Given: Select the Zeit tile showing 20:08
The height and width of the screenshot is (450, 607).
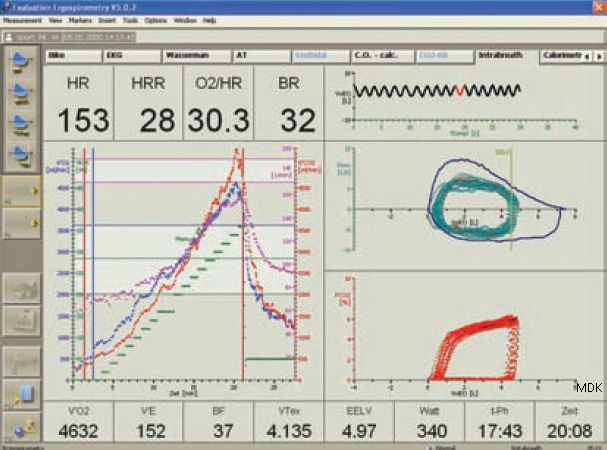Looking at the screenshot, I should coord(569,422).
